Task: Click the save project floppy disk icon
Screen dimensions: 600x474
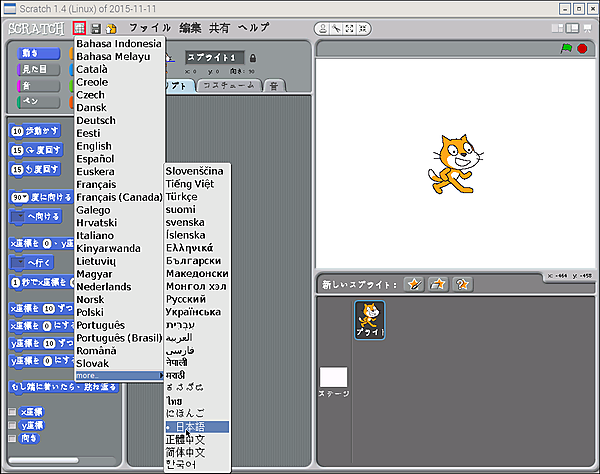Action: (x=96, y=28)
